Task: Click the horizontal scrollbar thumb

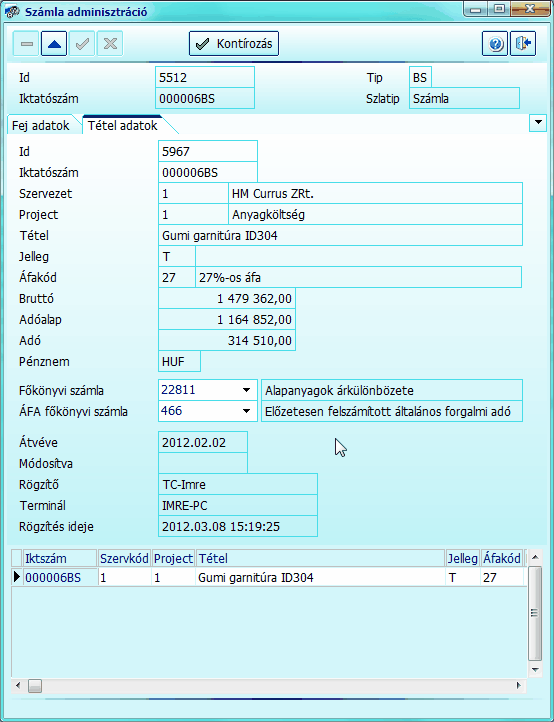Action: [x=34, y=686]
